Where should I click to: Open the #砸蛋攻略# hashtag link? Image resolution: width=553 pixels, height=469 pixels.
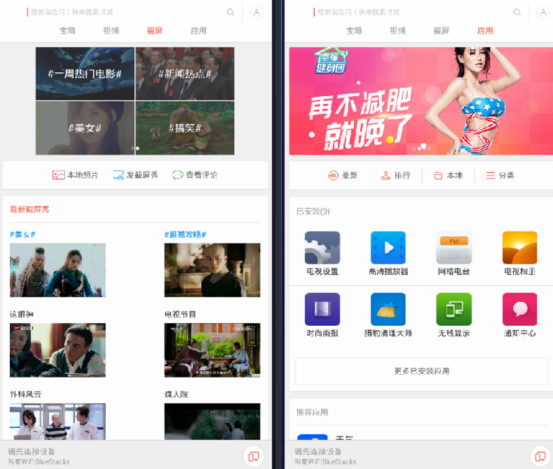click(185, 234)
